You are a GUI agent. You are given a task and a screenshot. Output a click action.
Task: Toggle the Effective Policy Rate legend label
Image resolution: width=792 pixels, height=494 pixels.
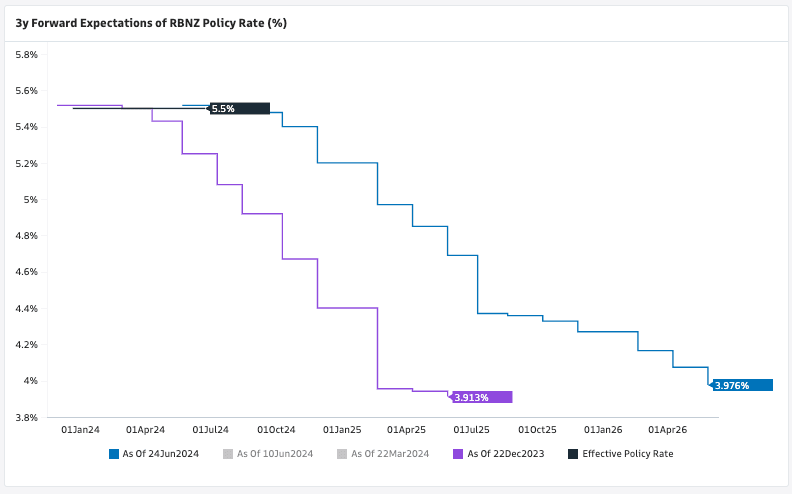coord(628,454)
